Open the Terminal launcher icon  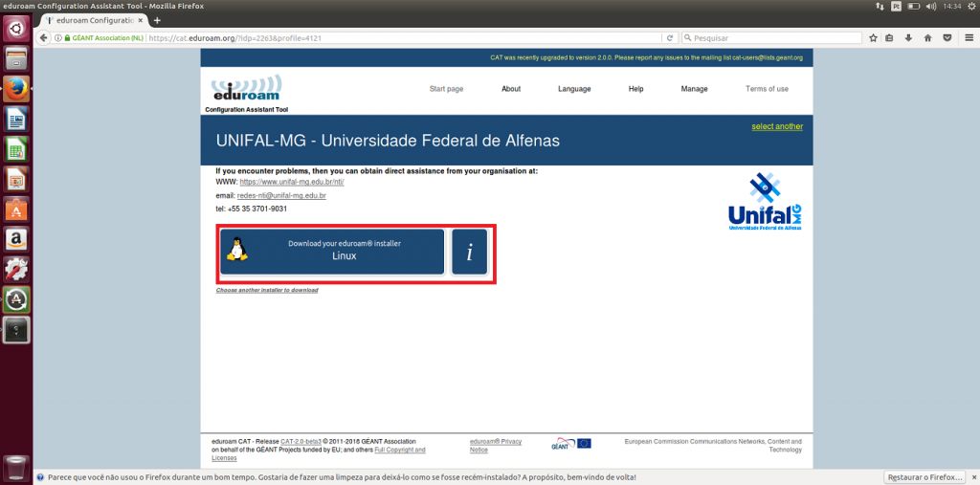point(16,329)
